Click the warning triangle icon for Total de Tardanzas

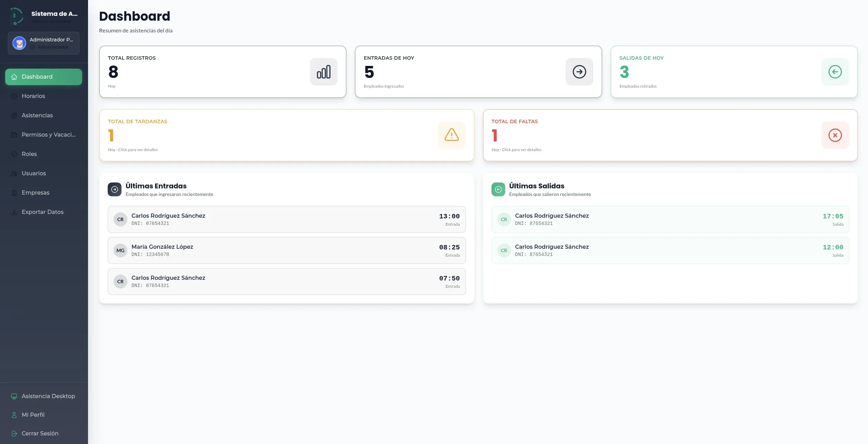[451, 135]
